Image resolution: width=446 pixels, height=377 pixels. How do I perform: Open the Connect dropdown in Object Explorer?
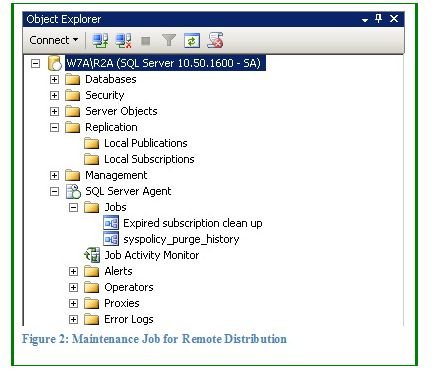click(54, 40)
